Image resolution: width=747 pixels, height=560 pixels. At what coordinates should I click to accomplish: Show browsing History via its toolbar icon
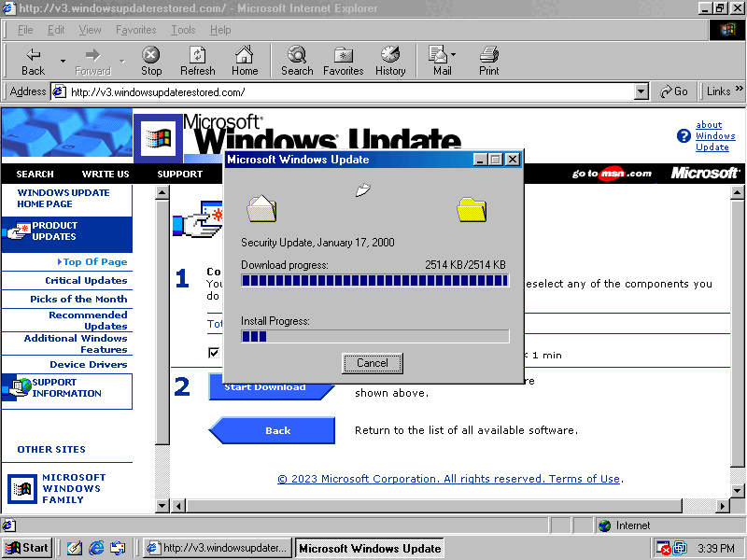pyautogui.click(x=389, y=60)
